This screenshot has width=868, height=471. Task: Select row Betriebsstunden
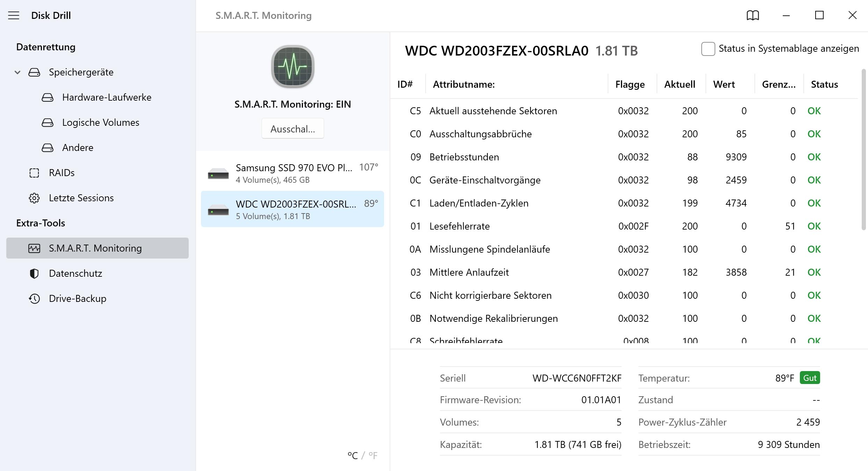(624, 157)
